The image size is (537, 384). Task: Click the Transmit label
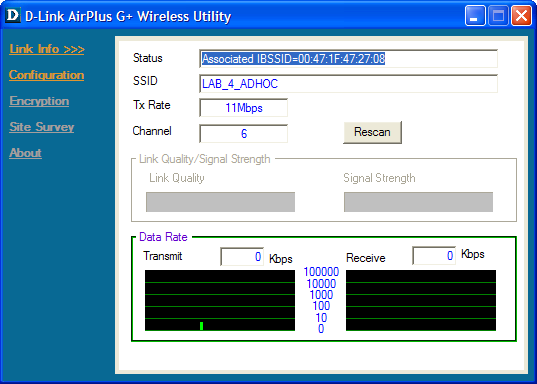(x=163, y=256)
